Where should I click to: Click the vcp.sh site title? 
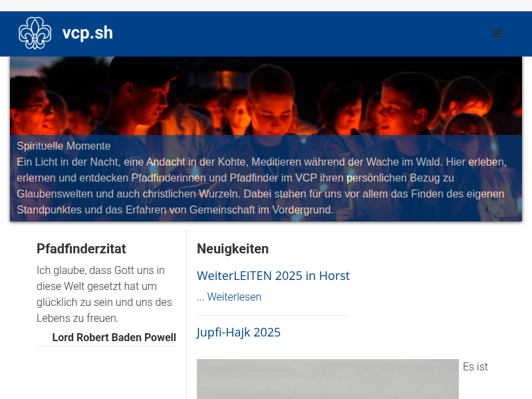coord(87,33)
